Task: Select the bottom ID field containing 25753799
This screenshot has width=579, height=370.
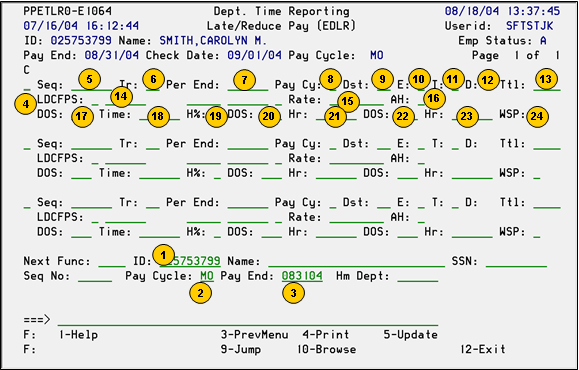Action: (190, 261)
